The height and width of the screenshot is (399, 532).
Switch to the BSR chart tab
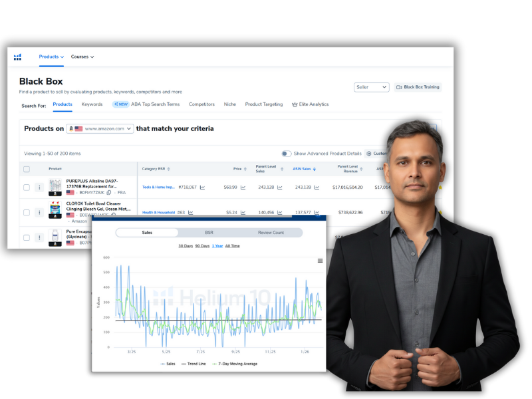pos(209,233)
